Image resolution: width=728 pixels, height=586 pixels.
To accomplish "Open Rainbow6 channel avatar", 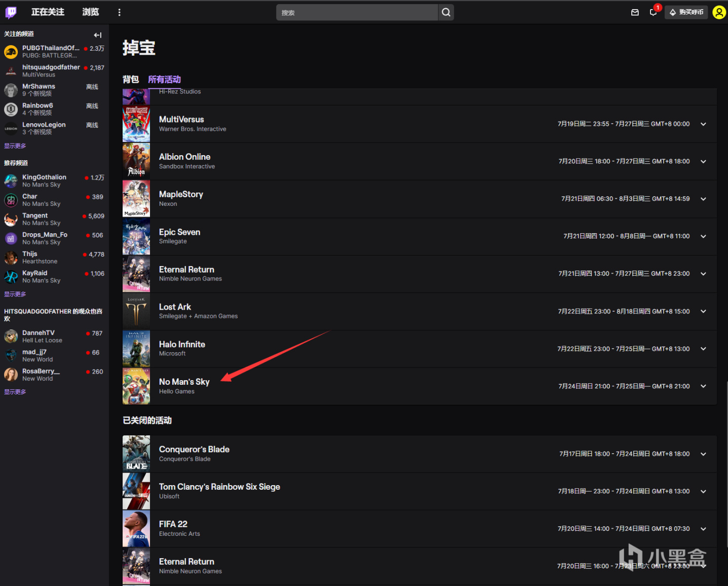I will 11,109.
